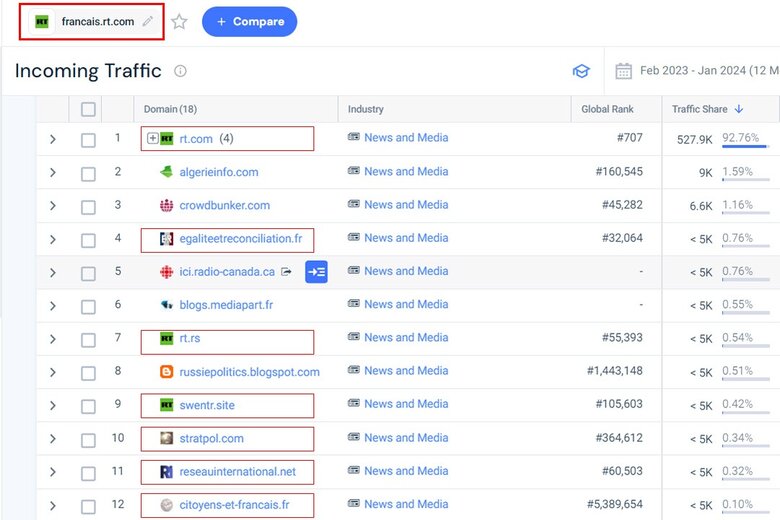Image resolution: width=780 pixels, height=520 pixels.
Task: Check the box for egaliteetreconciliation.fr row
Action: coord(88,240)
